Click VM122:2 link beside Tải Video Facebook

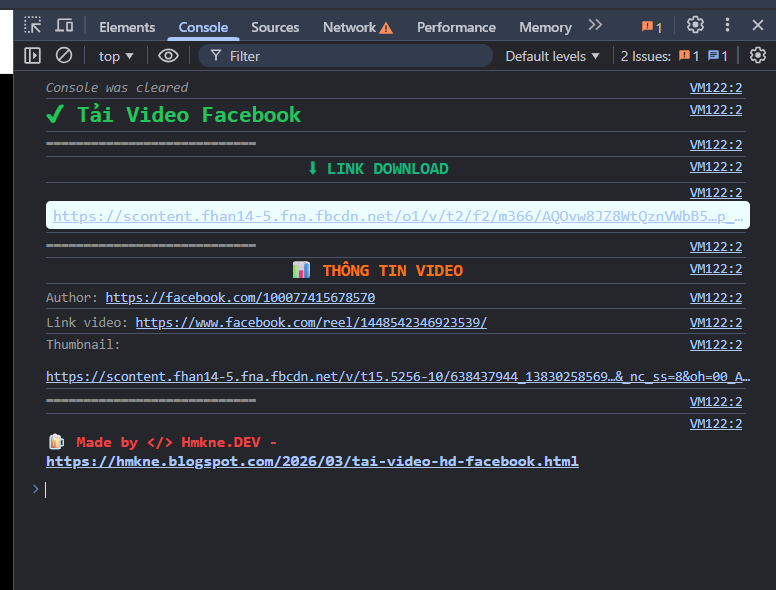pos(716,109)
